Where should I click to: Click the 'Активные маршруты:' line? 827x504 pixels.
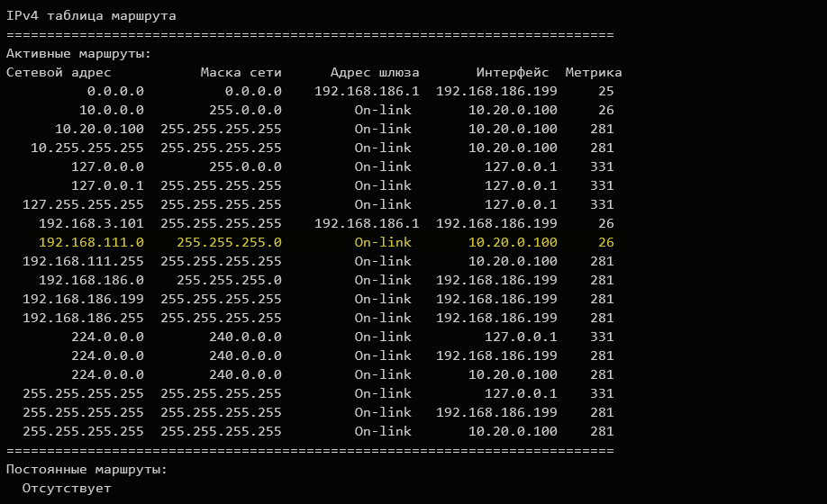[78, 54]
